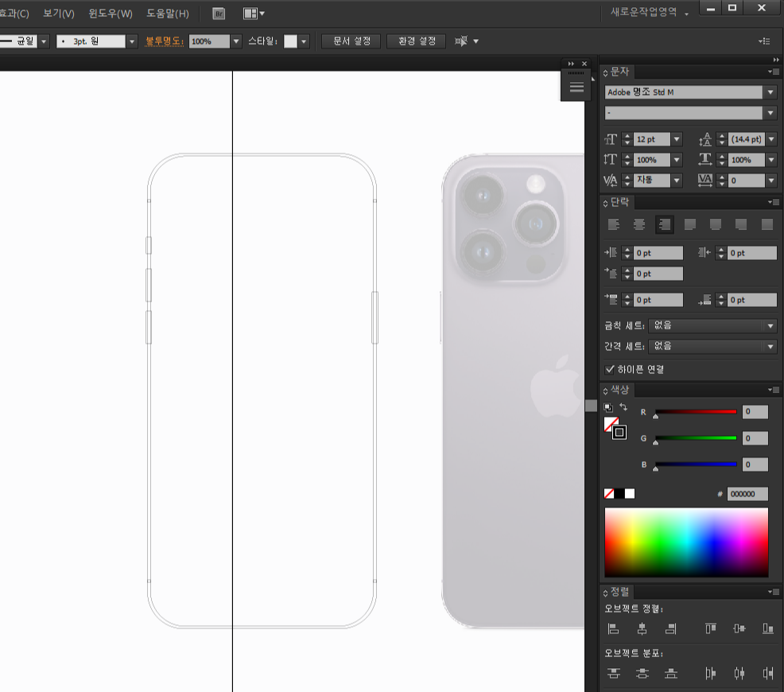Click vertical distribute bottom under 오브젝트 분포
The height and width of the screenshot is (692, 784).
pyautogui.click(x=671, y=674)
